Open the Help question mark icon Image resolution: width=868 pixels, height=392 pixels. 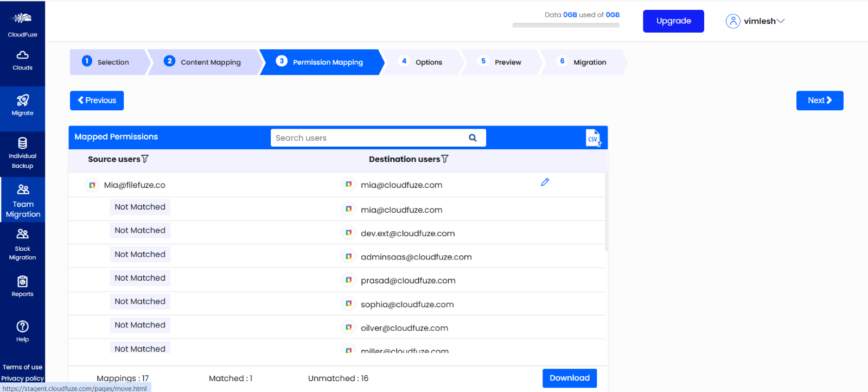(x=22, y=326)
